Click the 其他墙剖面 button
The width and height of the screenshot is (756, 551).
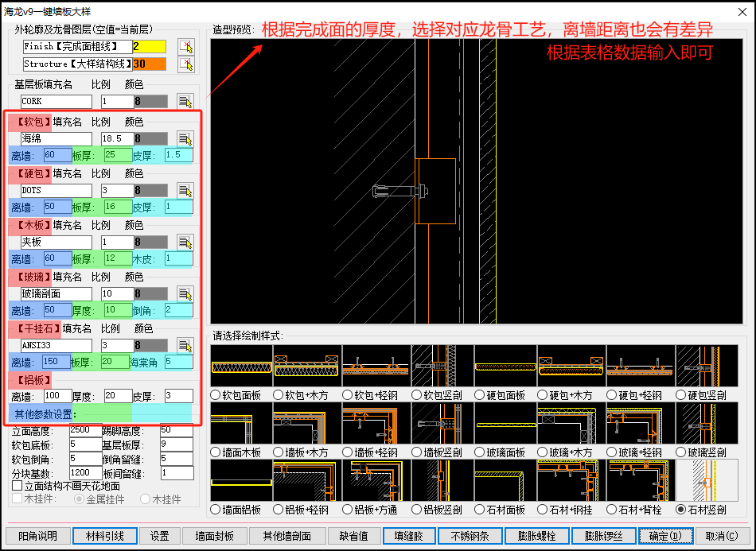(x=286, y=536)
